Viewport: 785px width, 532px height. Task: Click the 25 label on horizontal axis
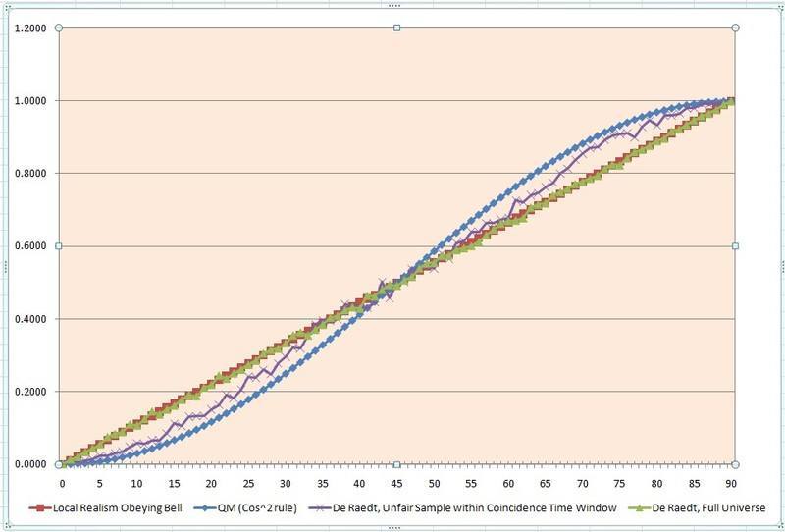tap(248, 484)
